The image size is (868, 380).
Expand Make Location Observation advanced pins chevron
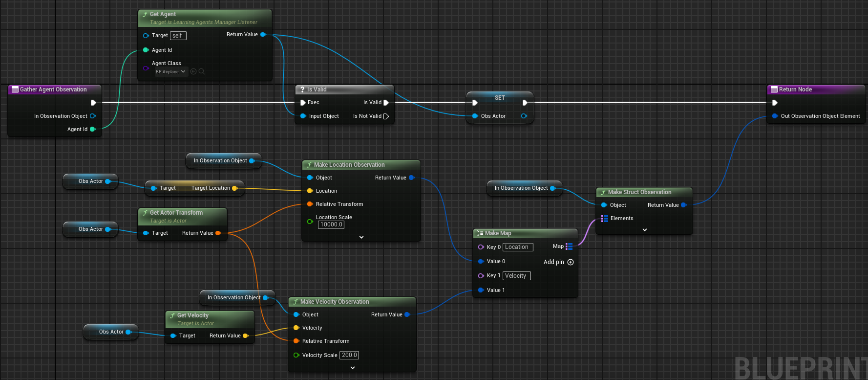[x=361, y=237]
